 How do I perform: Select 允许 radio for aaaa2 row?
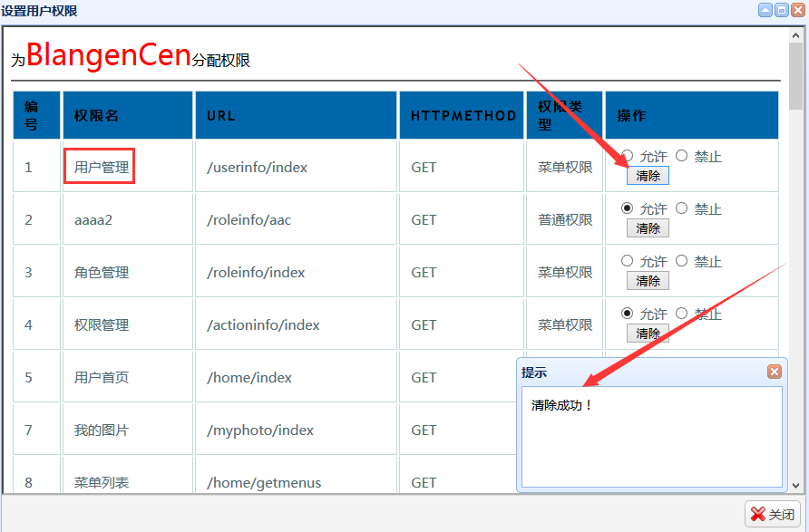coord(627,208)
